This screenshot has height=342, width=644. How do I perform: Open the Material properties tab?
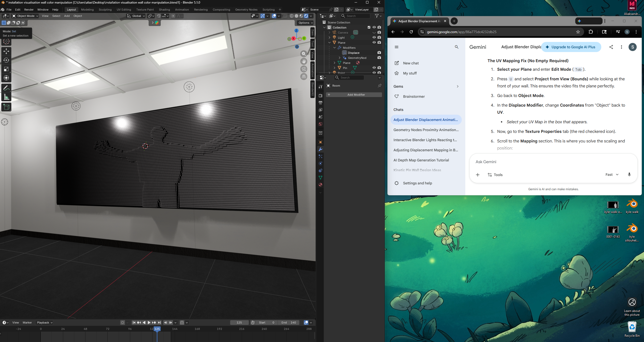tap(320, 185)
